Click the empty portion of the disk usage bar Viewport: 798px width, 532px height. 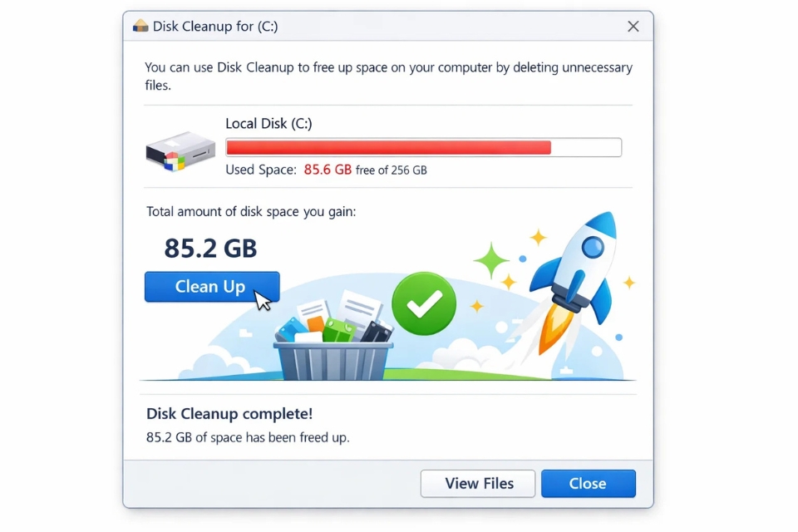click(x=586, y=147)
